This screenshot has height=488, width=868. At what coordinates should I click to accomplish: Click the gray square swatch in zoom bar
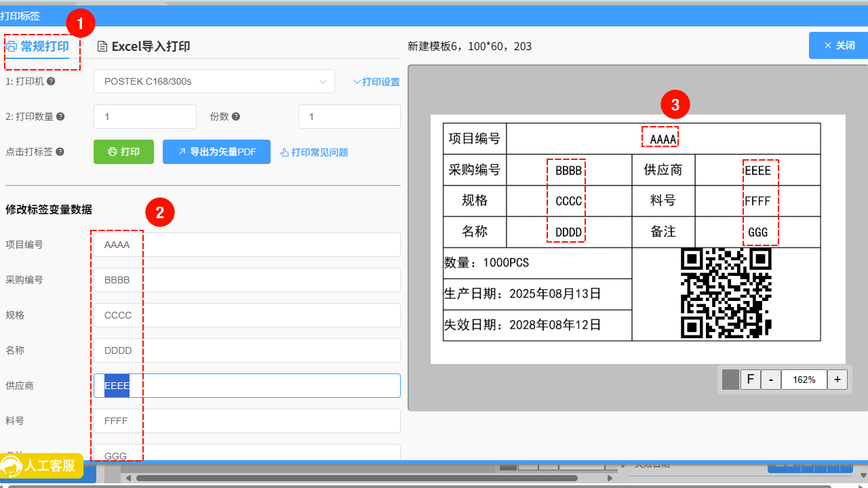pyautogui.click(x=730, y=380)
